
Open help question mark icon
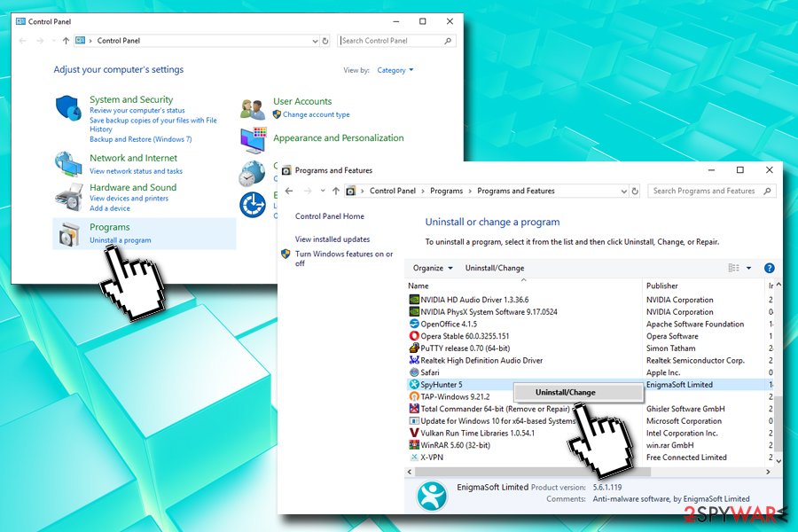tap(769, 268)
